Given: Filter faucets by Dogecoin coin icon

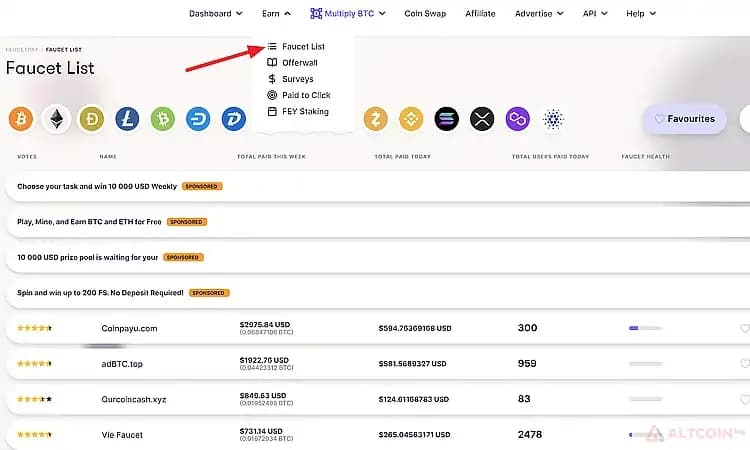Looking at the screenshot, I should point(92,119).
